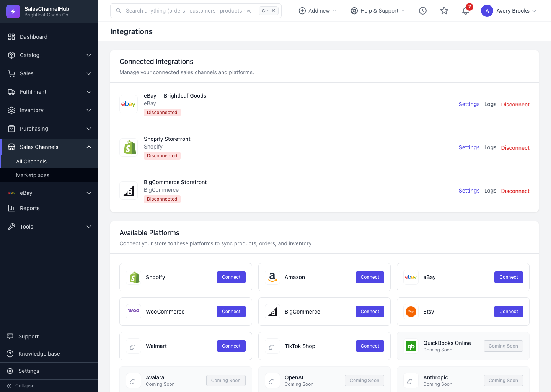The width and height of the screenshot is (551, 392).
Task: Open Avery Brooks account menu arrow
Action: [534, 11]
